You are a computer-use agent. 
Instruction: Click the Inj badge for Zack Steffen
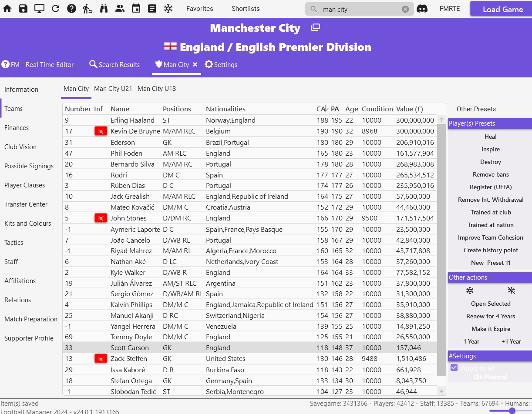click(x=101, y=358)
